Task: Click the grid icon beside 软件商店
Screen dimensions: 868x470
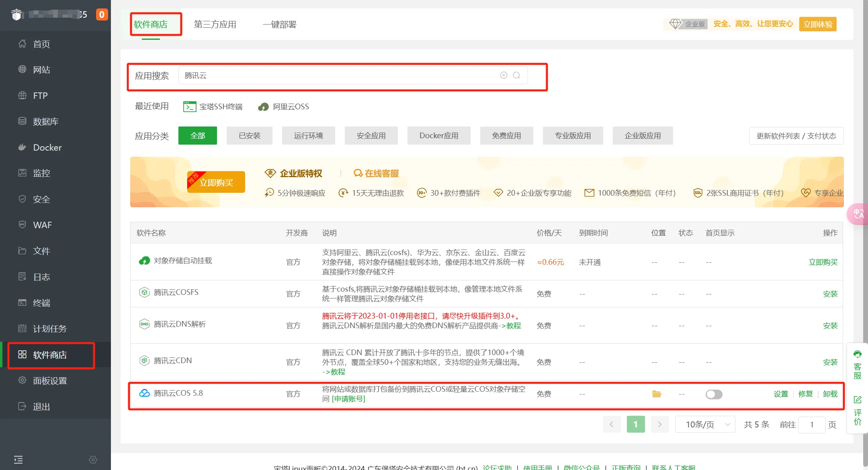Action: point(23,354)
